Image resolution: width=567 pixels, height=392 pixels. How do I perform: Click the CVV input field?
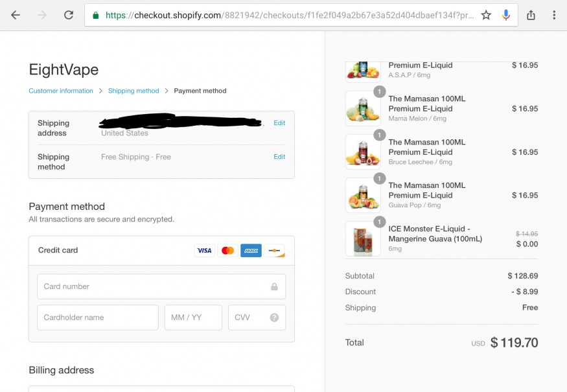point(257,317)
